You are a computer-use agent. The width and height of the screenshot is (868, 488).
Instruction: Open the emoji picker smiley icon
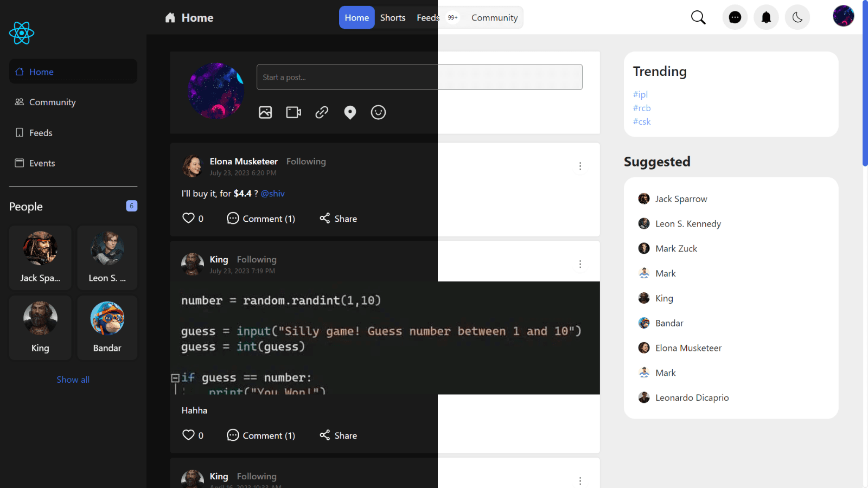378,112
